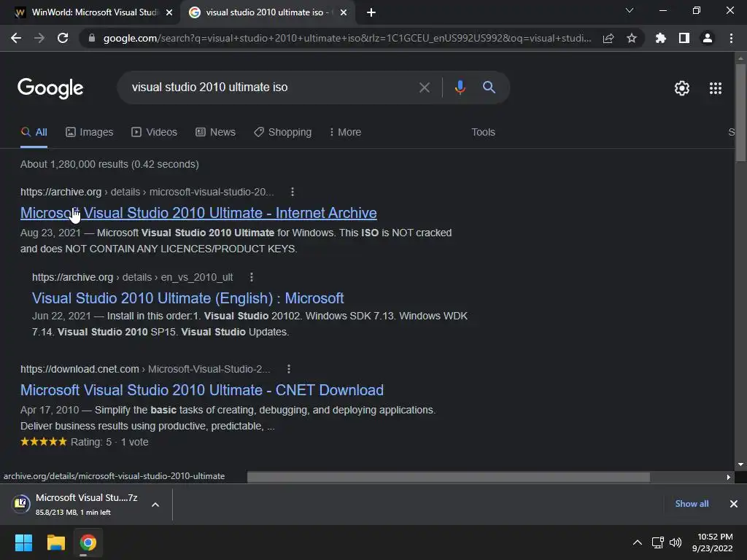Screen dimensions: 747x560
Task: Open options for en_vs_2010_ult result
Action: (x=252, y=277)
